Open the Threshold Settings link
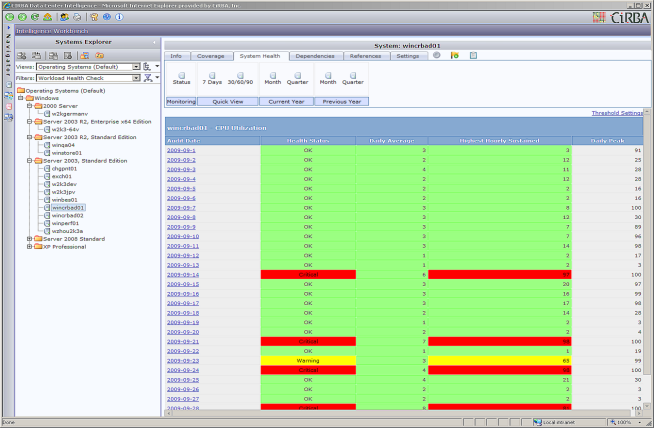Screen dimensions: 654x428 click(617, 113)
